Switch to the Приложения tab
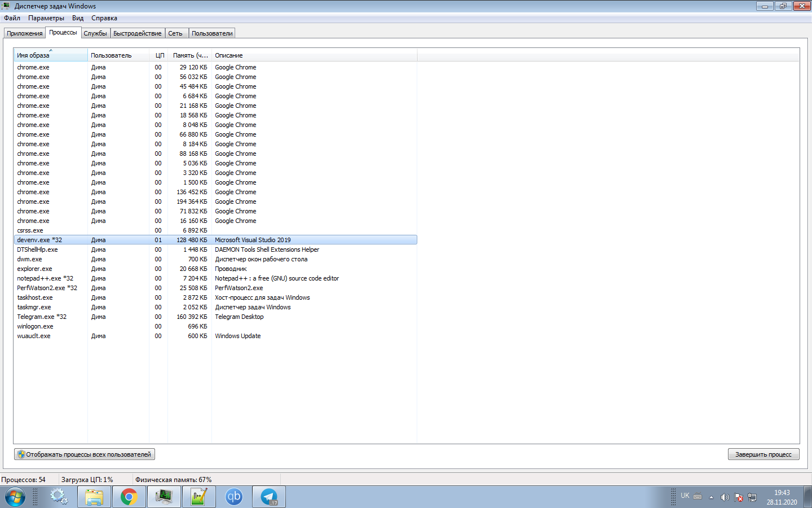 (25, 33)
